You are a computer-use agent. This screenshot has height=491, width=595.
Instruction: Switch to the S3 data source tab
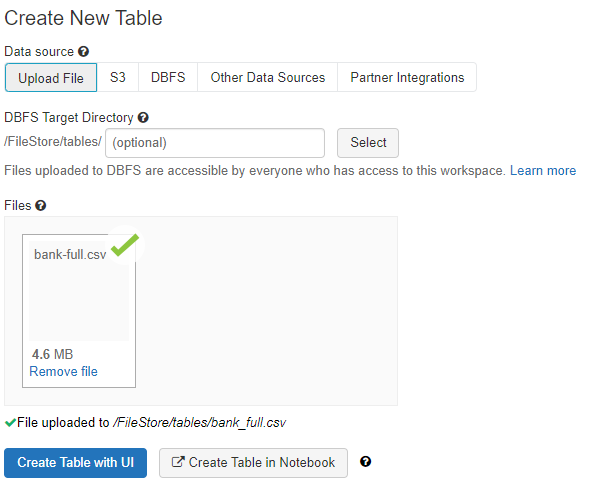point(118,77)
